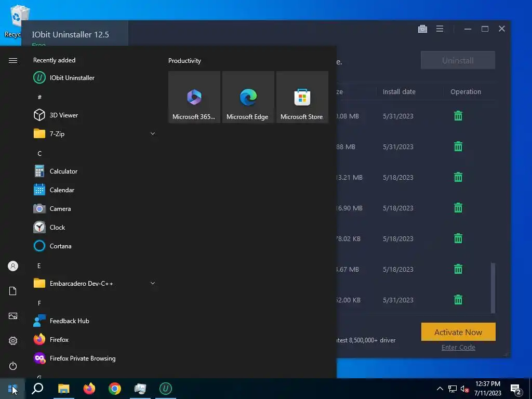Open Feedback Hub
The width and height of the screenshot is (532, 399).
[x=94, y=321]
